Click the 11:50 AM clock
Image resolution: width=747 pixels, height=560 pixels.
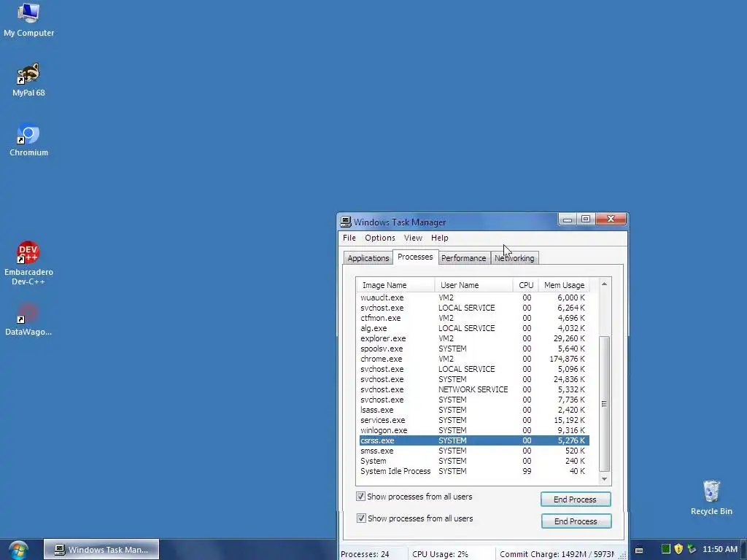(x=720, y=549)
